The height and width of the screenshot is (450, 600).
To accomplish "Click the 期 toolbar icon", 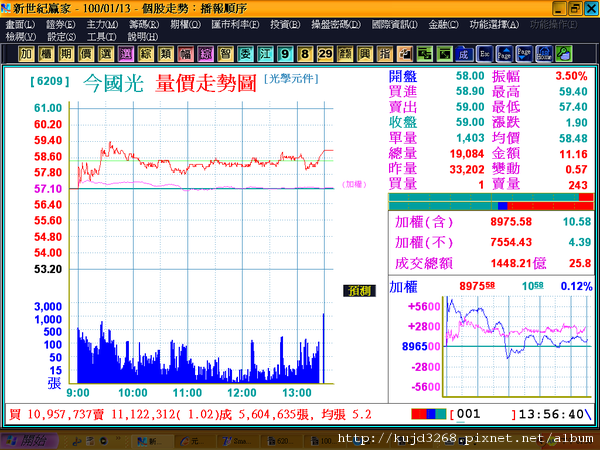I will click(x=66, y=54).
